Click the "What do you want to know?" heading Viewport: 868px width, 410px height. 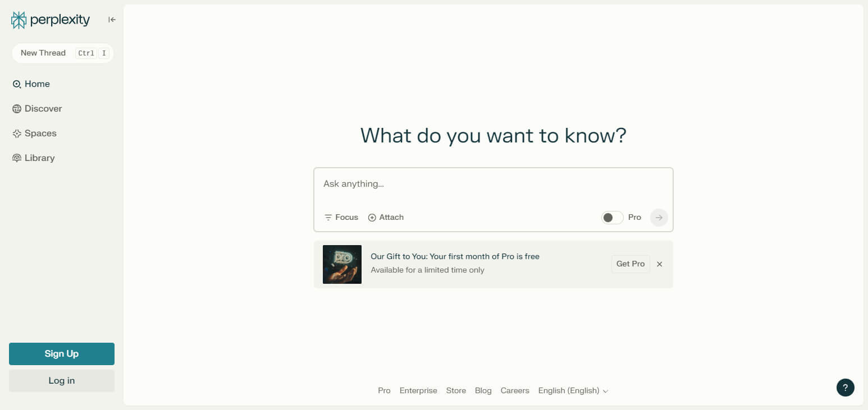pos(493,136)
